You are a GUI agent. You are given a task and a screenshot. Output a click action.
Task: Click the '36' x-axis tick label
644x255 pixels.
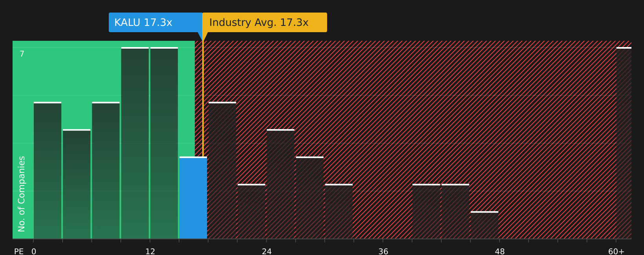coord(383,251)
